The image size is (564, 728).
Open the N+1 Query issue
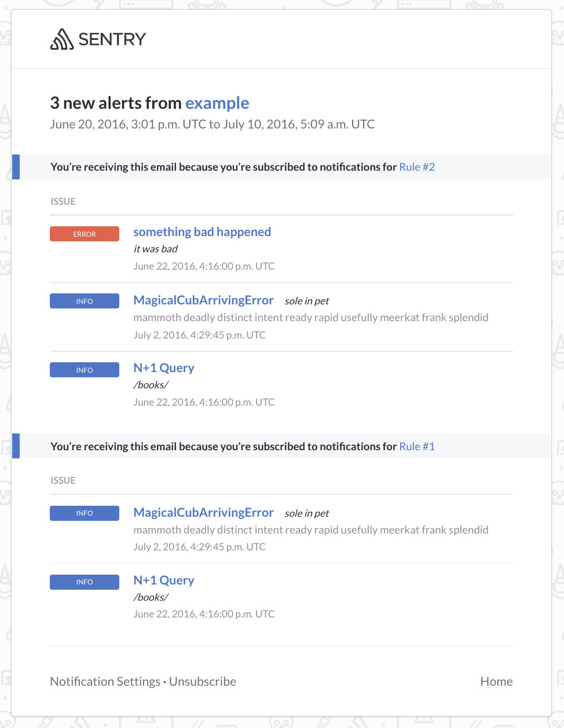(x=164, y=367)
